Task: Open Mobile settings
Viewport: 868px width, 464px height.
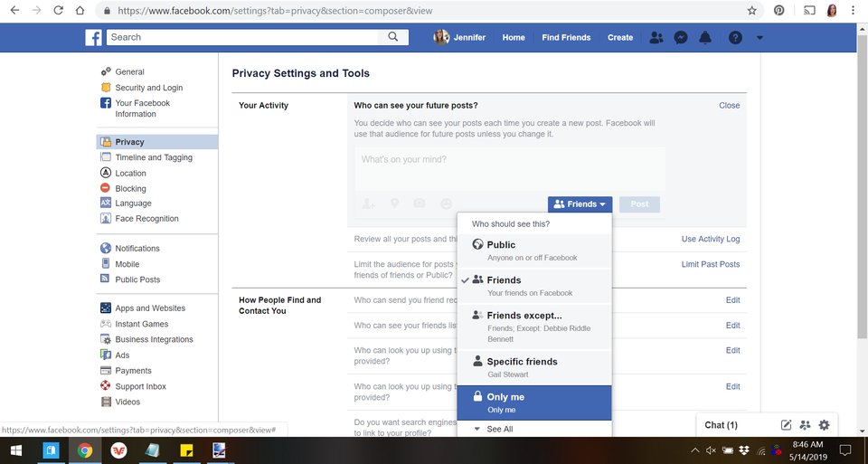Action: point(127,264)
